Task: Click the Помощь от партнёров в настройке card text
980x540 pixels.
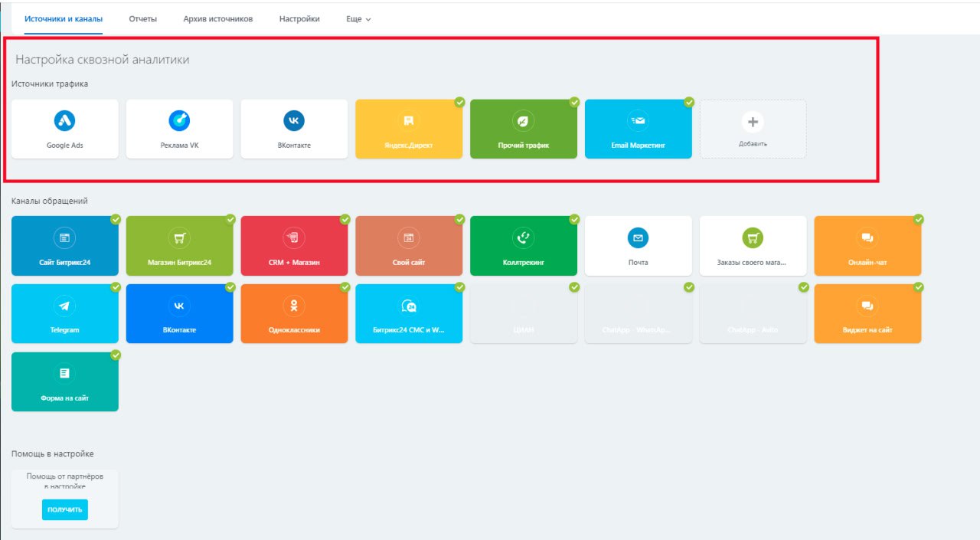Action: tap(65, 481)
